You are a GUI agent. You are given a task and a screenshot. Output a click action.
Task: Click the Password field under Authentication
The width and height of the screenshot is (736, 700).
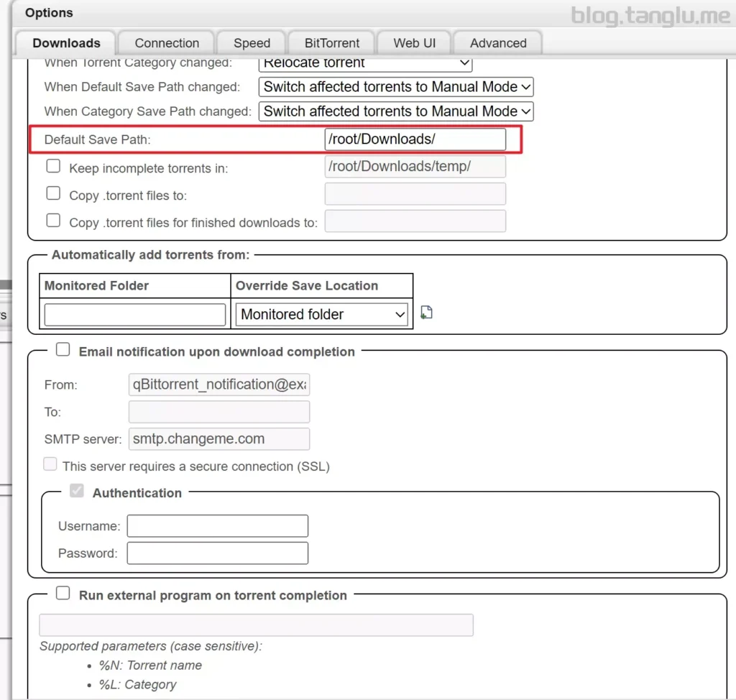[x=217, y=553]
